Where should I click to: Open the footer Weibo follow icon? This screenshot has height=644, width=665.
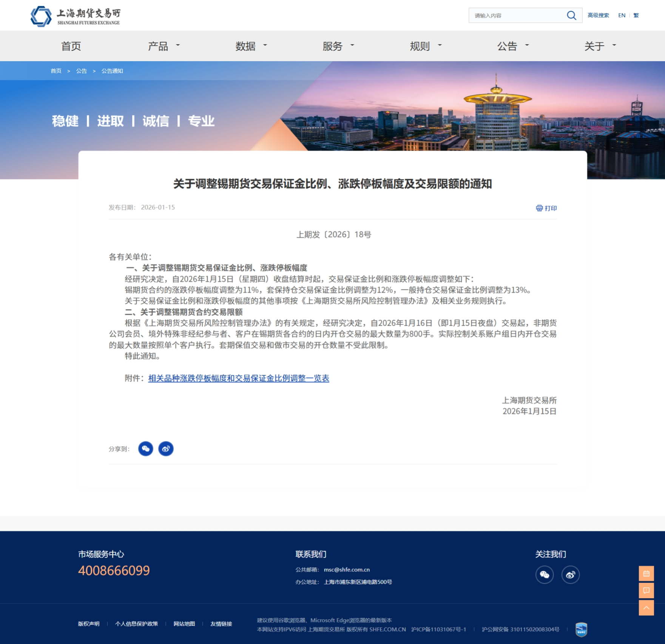(570, 575)
